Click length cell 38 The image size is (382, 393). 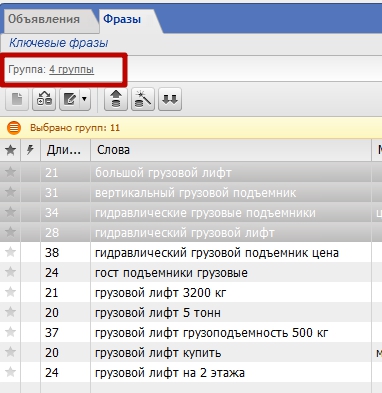click(52, 253)
